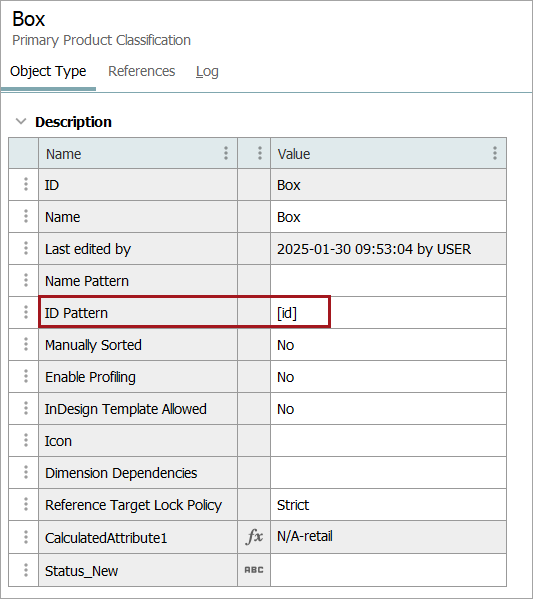Viewport: 533px width, 599px height.
Task: Click the ID Pattern value field [id]
Action: pyautogui.click(x=388, y=313)
